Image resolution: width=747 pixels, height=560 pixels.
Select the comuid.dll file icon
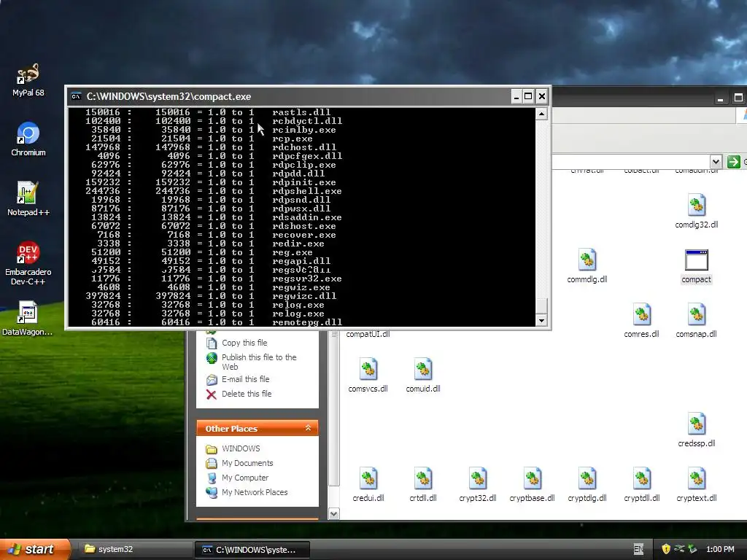[422, 376]
